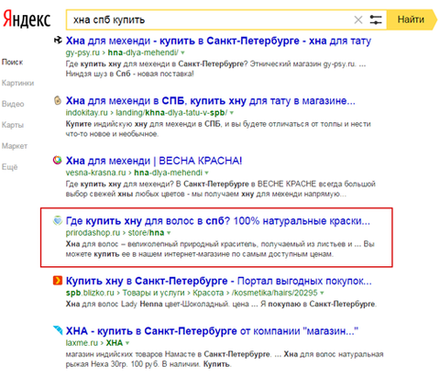Viewport: 440px width, 380px height.
Task: Click the spb.blizko.ru result favicon
Action: coord(58,281)
